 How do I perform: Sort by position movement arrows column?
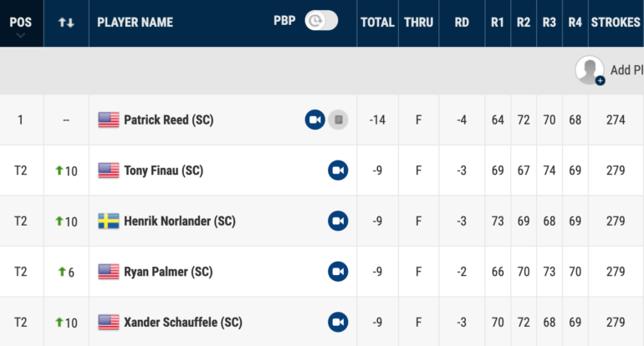66,23
